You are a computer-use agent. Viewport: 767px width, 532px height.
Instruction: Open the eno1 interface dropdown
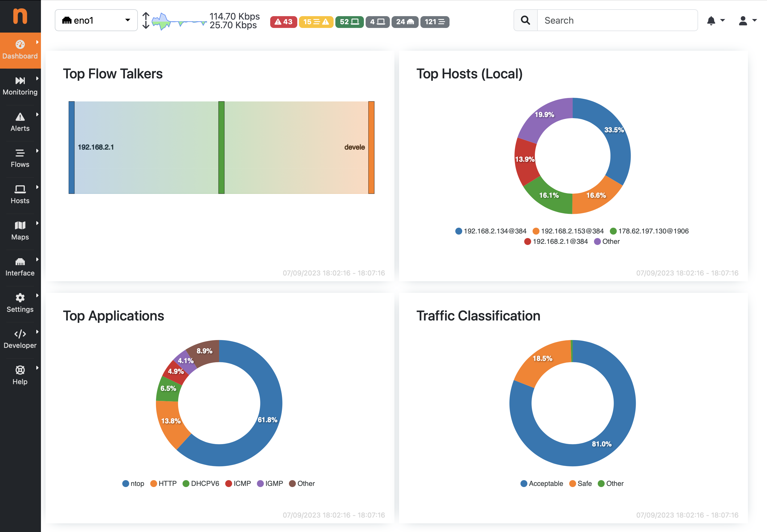(x=95, y=20)
